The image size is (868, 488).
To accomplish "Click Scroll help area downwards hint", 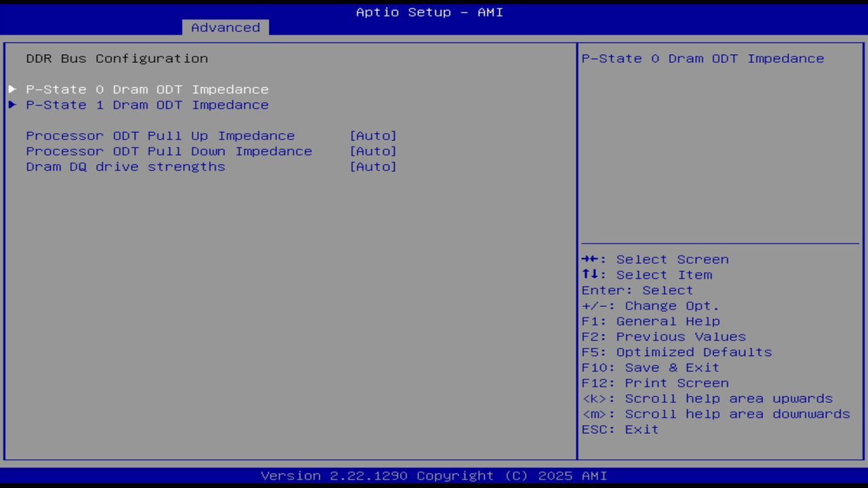I will pos(716,415).
